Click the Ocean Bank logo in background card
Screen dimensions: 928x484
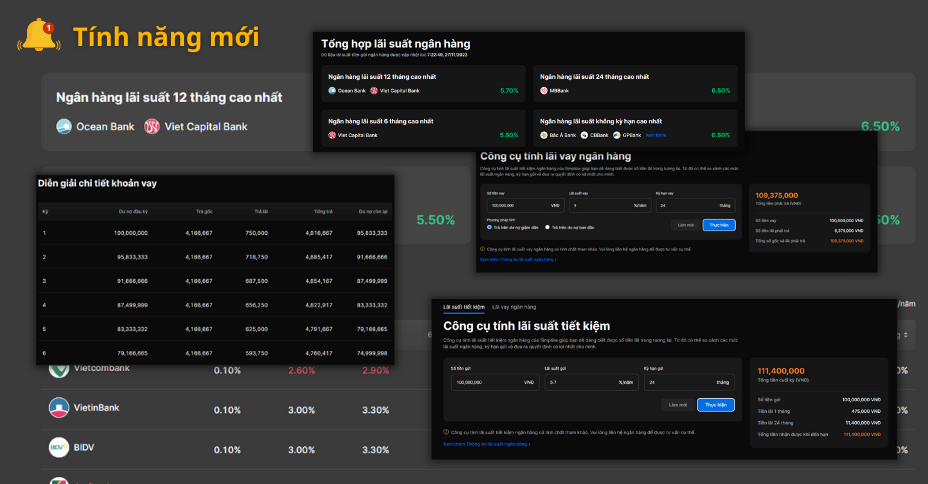pyautogui.click(x=65, y=127)
